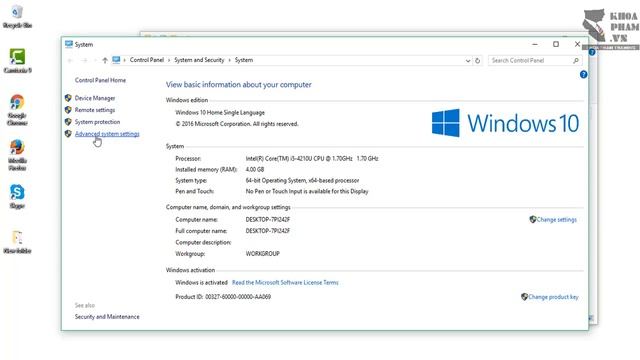Open System protection link
Screen dimensions: 640x360
pos(97,122)
